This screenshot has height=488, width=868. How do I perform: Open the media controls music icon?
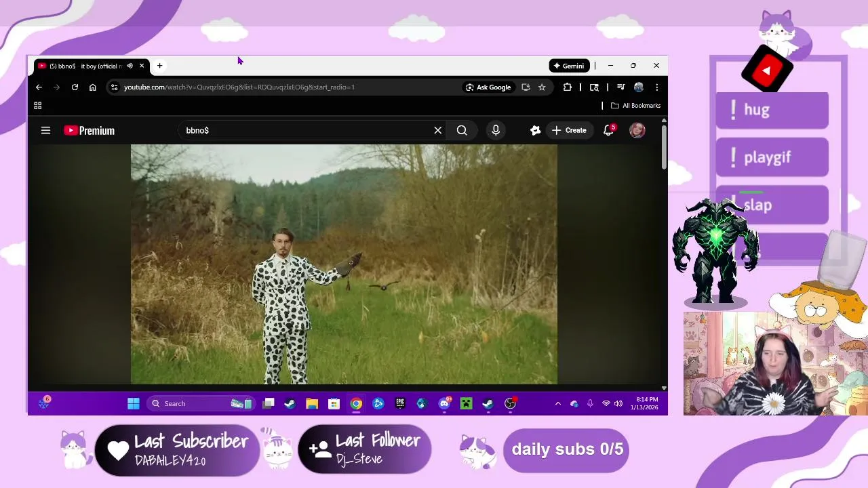(x=620, y=87)
